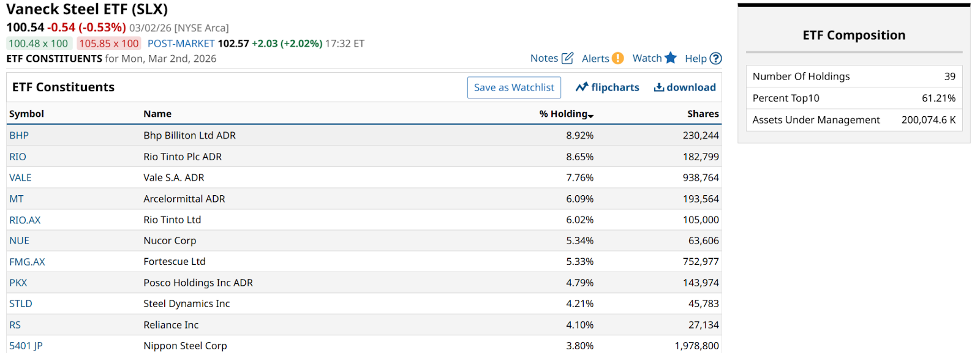Screen dimensions: 980x353
Task: Open the 5401 JP symbol link
Action: click(x=26, y=346)
